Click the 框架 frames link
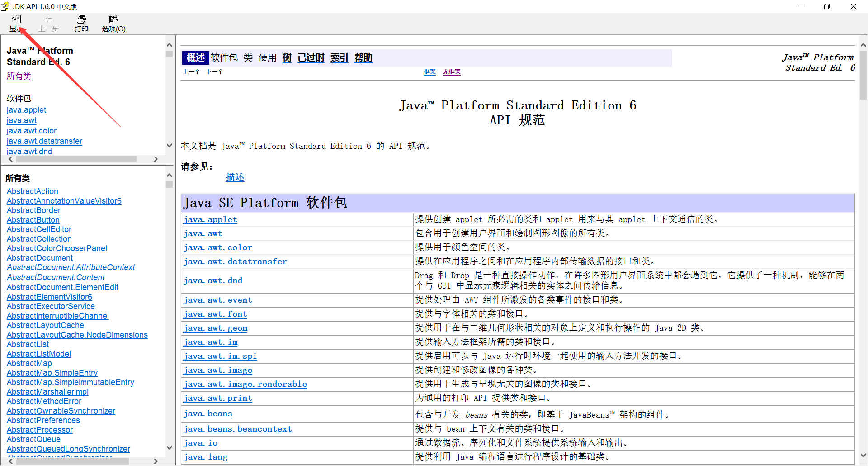 click(x=430, y=72)
